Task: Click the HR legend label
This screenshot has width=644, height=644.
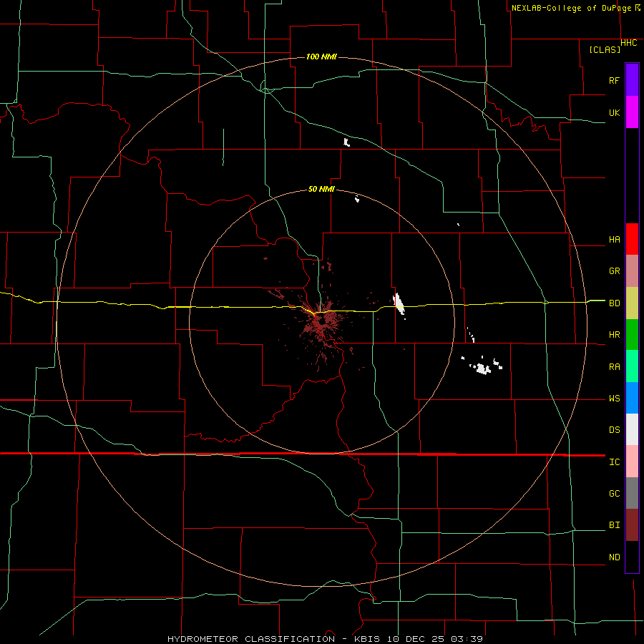Action: [x=614, y=335]
